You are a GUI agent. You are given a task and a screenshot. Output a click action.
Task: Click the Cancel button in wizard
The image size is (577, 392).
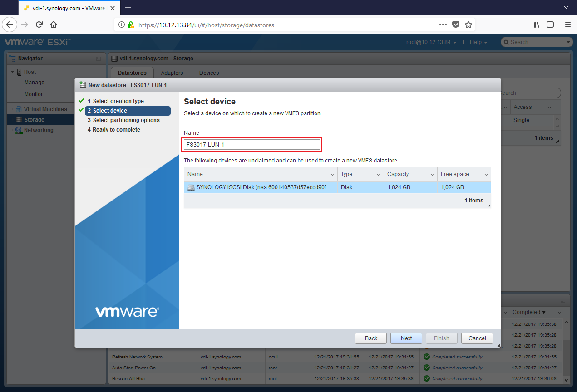(x=477, y=338)
